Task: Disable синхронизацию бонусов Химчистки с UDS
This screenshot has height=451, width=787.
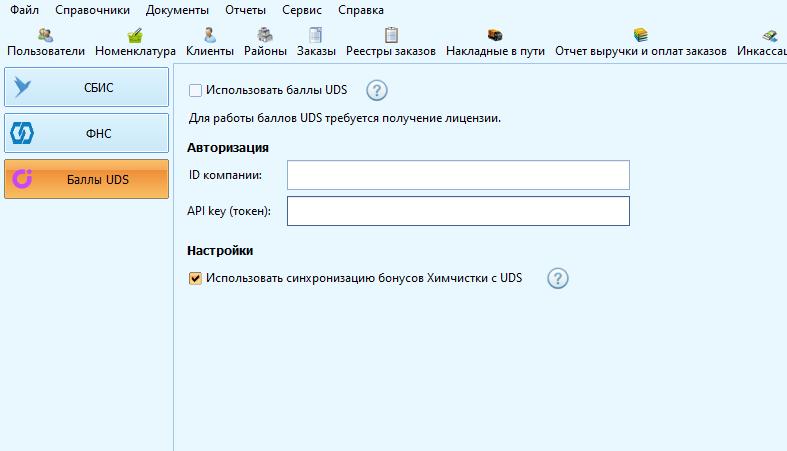Action: [196, 278]
